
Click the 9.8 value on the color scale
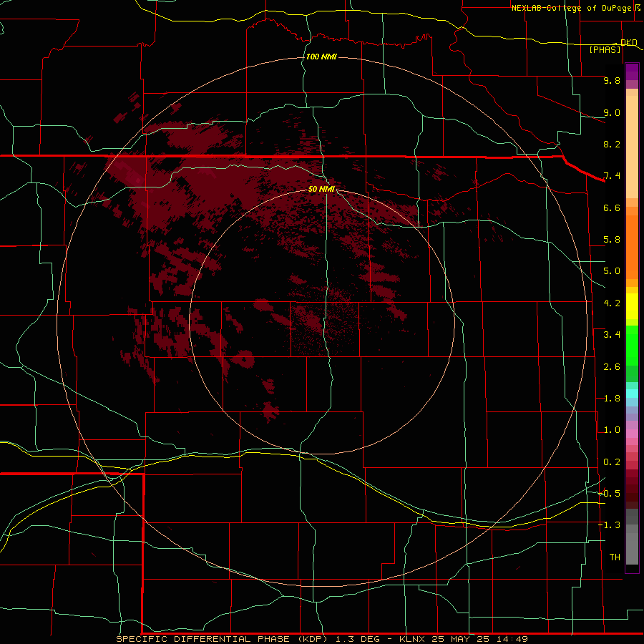click(x=612, y=80)
